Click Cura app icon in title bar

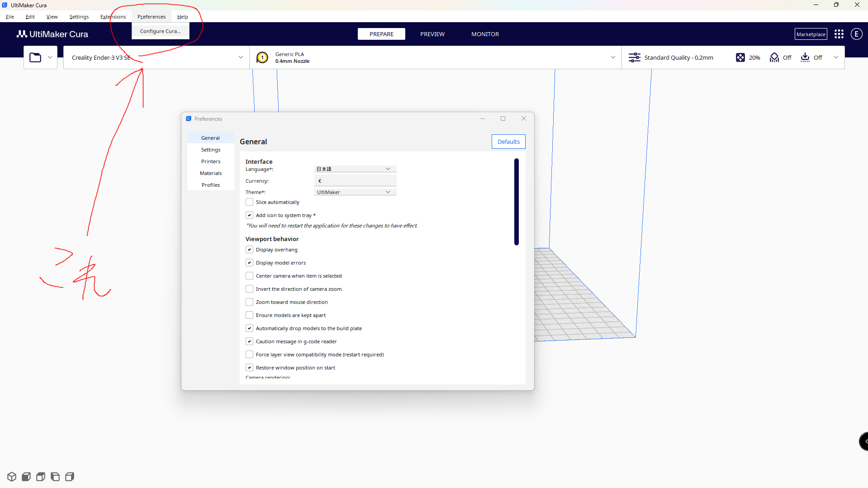(x=5, y=5)
